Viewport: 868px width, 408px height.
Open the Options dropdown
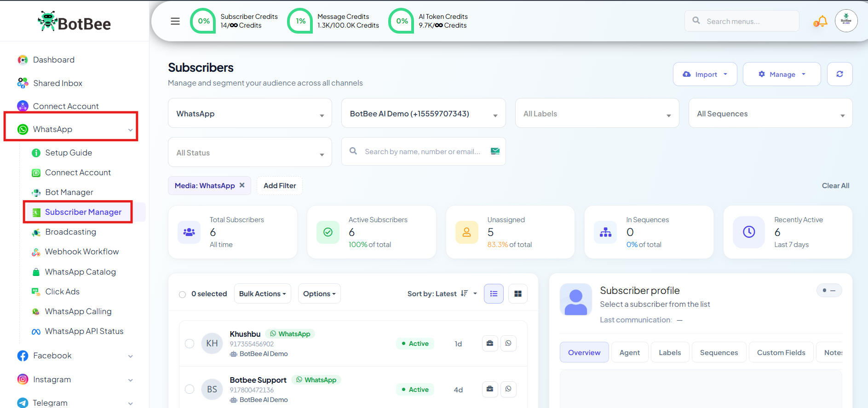[x=319, y=293]
